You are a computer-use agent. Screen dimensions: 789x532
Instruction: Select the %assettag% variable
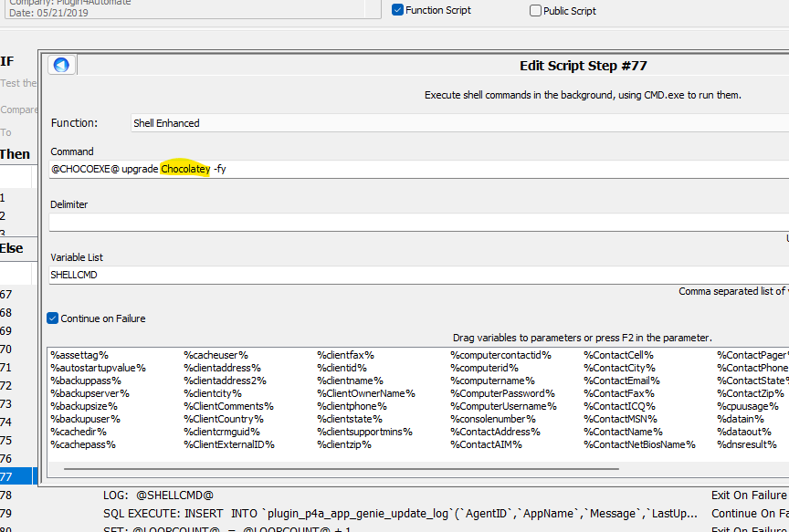point(79,355)
